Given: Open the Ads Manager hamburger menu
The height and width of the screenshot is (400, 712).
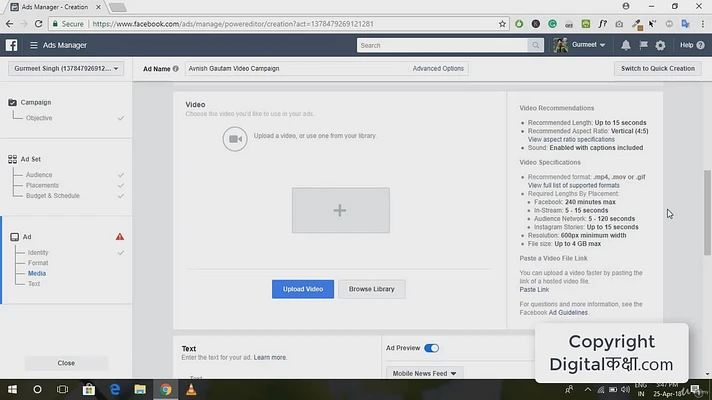Looking at the screenshot, I should [x=34, y=45].
